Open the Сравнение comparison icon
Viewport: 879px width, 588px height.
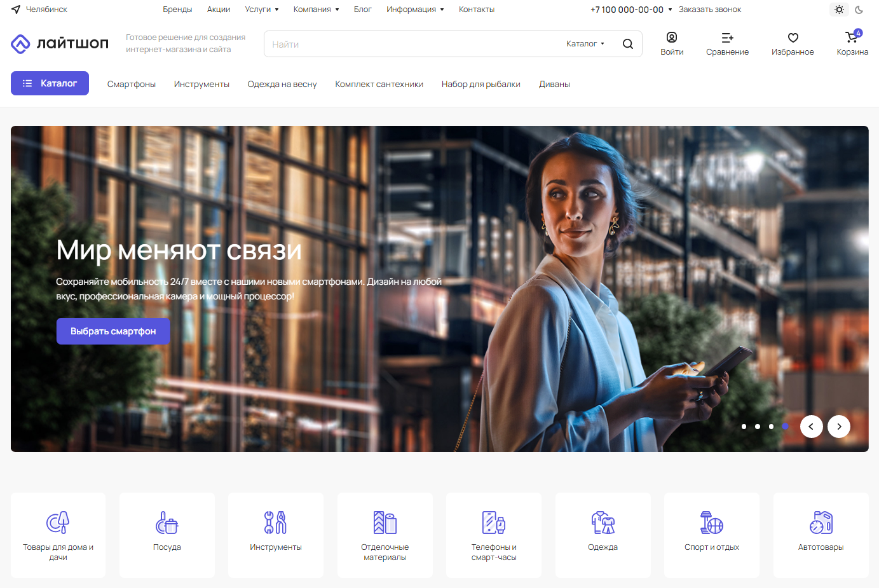[728, 38]
